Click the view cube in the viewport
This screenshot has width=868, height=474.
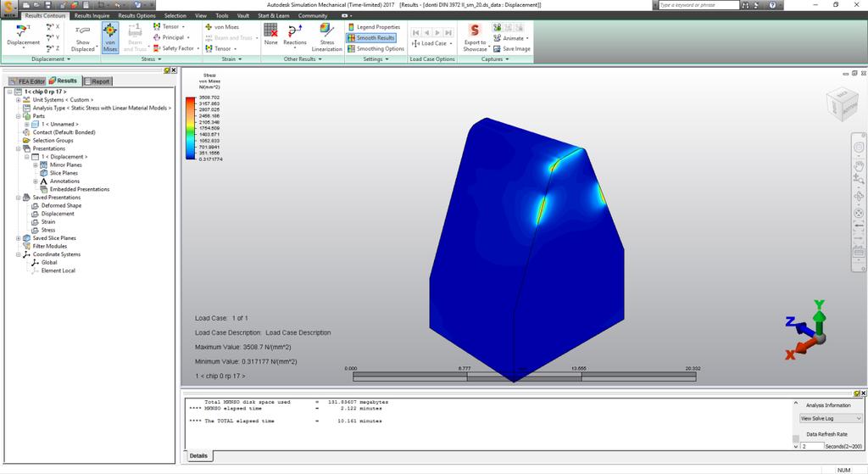[x=842, y=103]
